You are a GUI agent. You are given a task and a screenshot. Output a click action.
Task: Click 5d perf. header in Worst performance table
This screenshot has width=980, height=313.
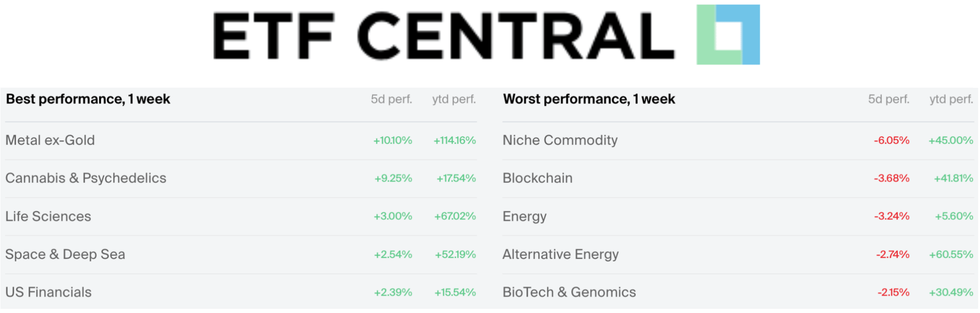889,99
